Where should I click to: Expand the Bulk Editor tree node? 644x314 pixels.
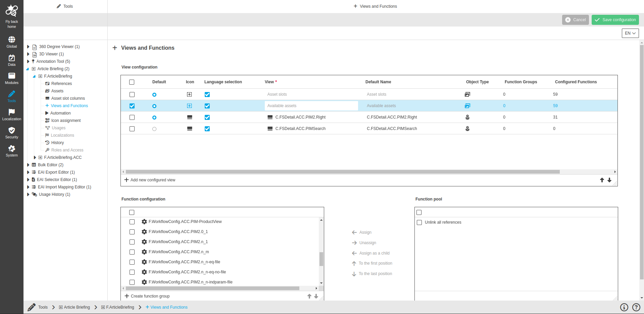pyautogui.click(x=28, y=165)
